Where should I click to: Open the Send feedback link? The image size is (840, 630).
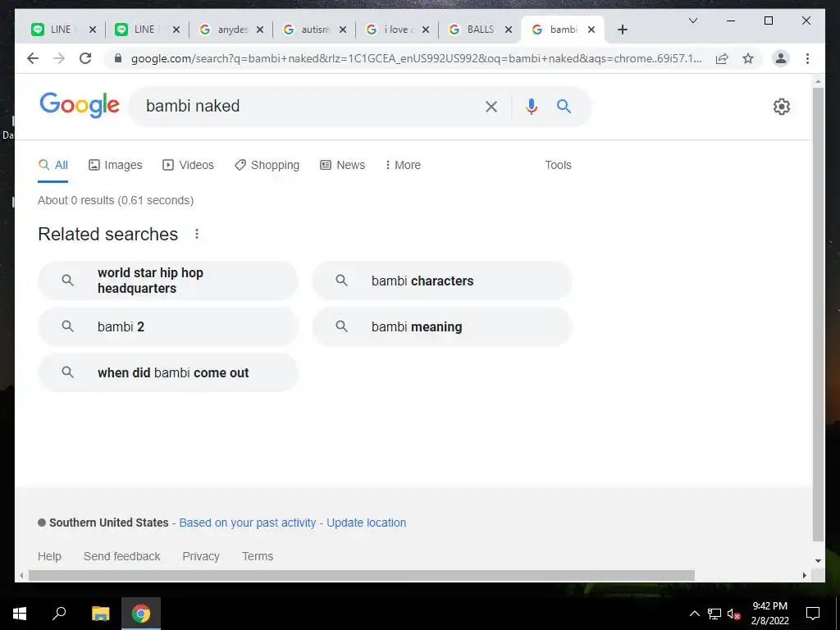121,557
